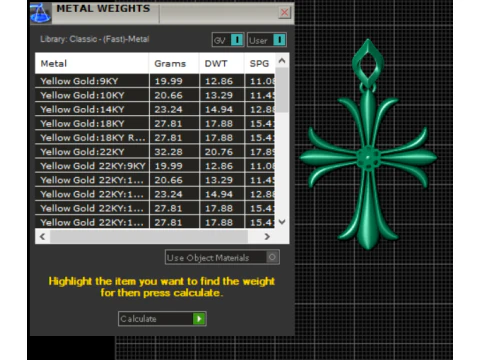The height and width of the screenshot is (360, 480).
Task: Click the green play arrow on Calculate
Action: pos(199,319)
